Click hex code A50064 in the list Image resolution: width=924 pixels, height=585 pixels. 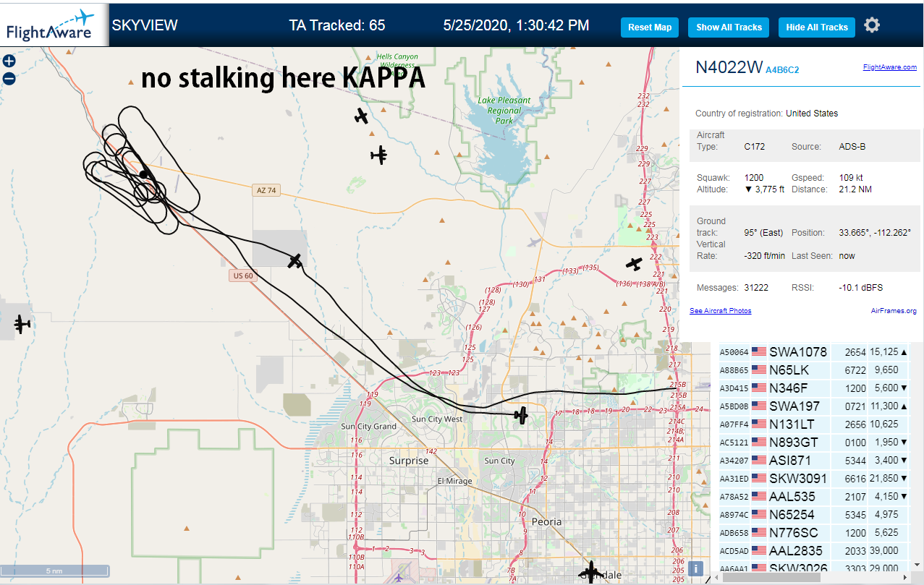733,353
